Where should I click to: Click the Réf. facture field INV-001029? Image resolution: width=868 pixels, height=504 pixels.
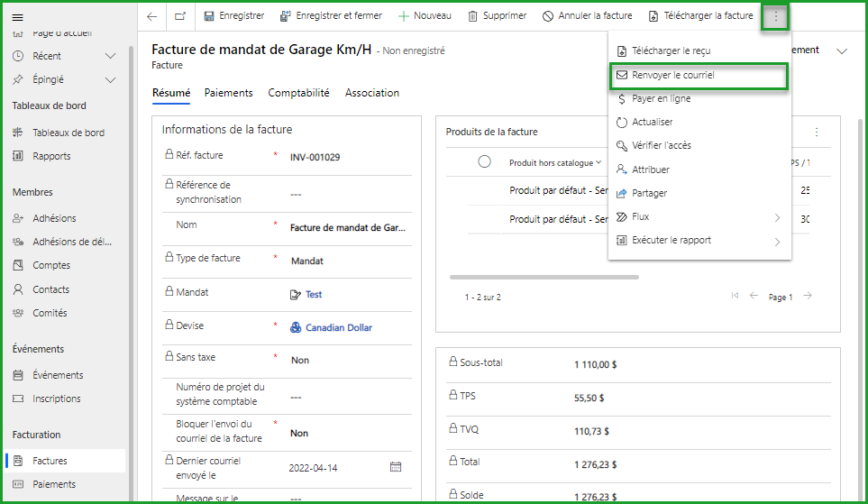tap(315, 158)
